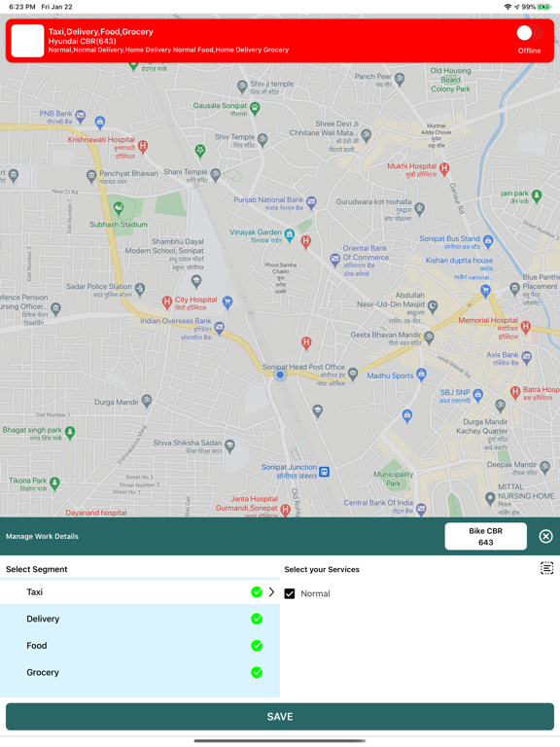Screen dimensions: 560x747
Task: Tap the Sonipat Head Post Office mail icon
Action: 352,373
